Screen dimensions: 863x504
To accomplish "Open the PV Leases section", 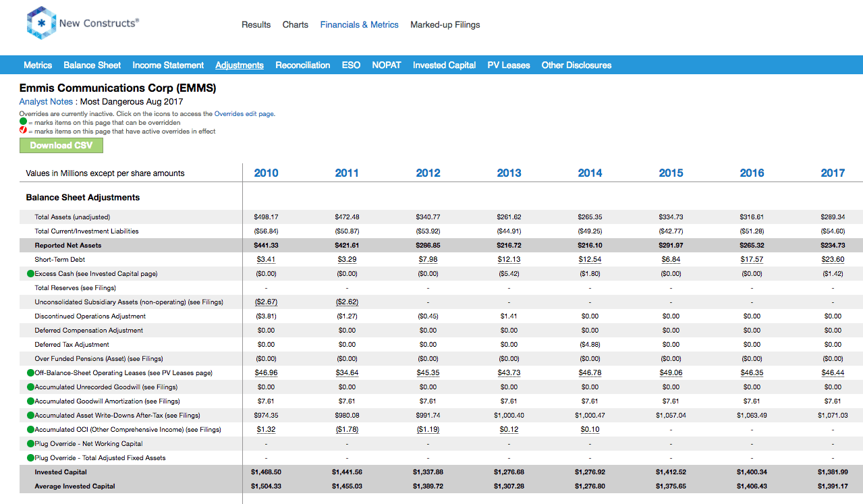I will (x=509, y=65).
